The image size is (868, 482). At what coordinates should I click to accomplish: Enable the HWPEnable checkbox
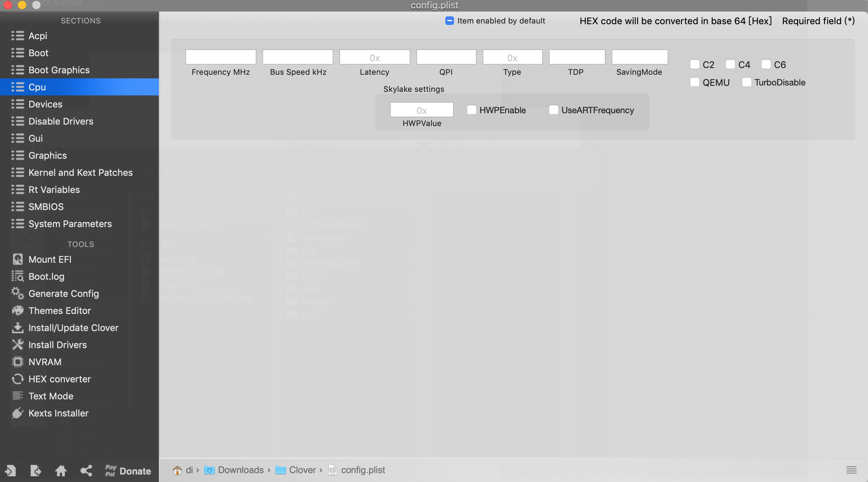[x=471, y=110]
